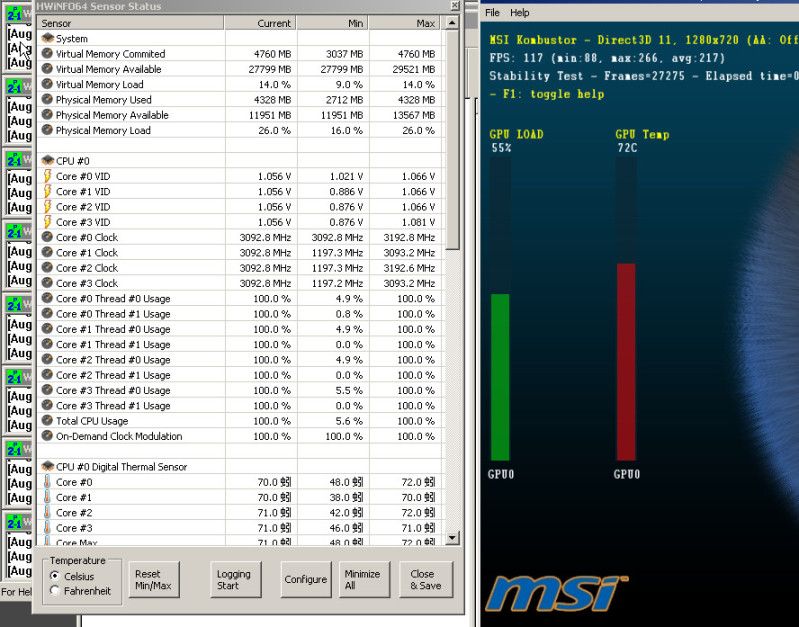
Task: Open the File menu in Kombustor window
Action: click(x=492, y=13)
